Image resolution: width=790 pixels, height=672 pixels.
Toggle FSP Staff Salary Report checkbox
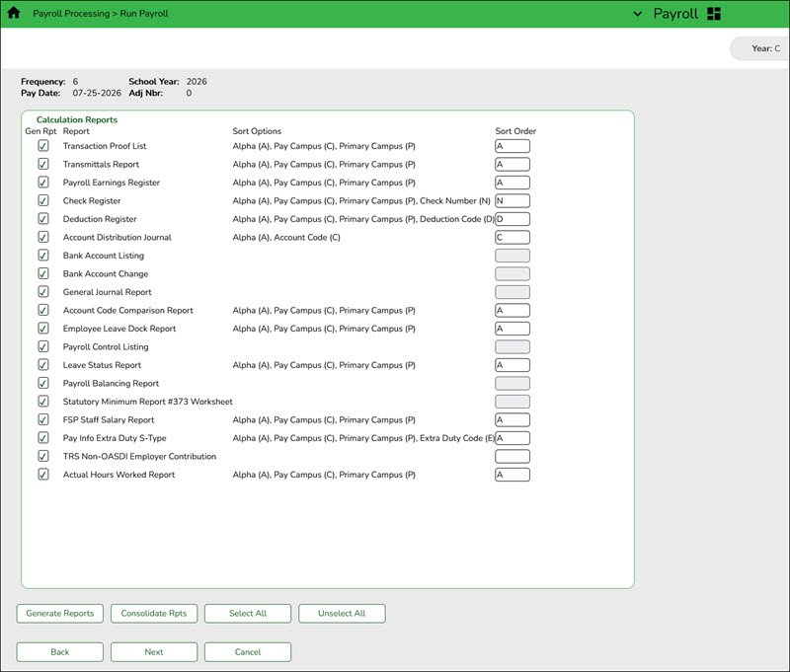click(43, 419)
